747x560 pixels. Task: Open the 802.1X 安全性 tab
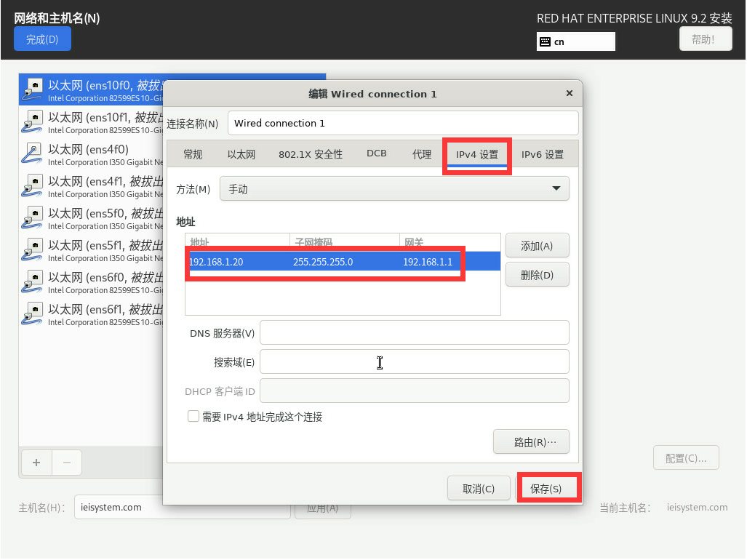coord(310,154)
